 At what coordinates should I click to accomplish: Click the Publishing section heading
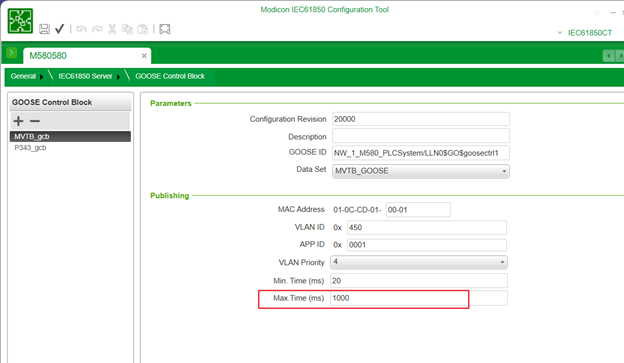[170, 196]
